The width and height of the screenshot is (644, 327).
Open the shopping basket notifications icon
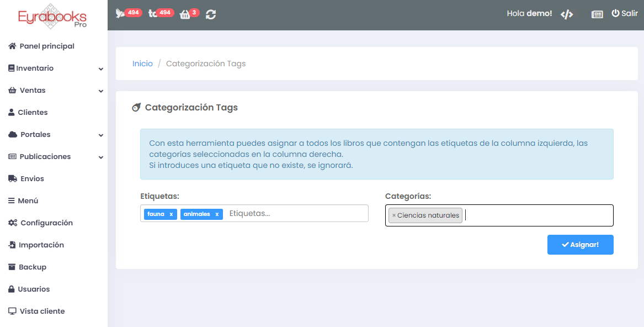(x=185, y=15)
